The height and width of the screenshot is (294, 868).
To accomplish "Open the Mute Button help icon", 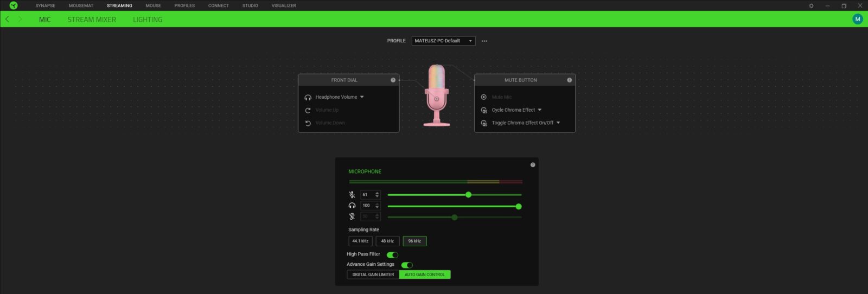I will (x=569, y=80).
